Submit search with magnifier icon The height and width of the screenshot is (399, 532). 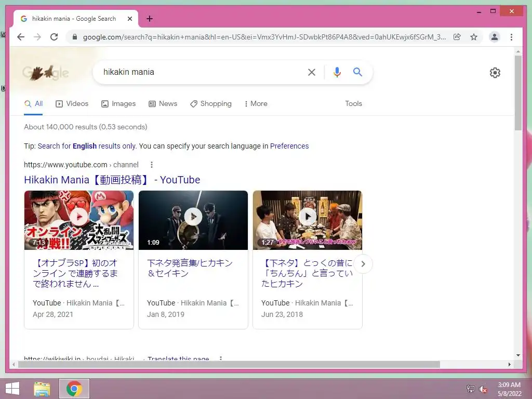coord(357,72)
